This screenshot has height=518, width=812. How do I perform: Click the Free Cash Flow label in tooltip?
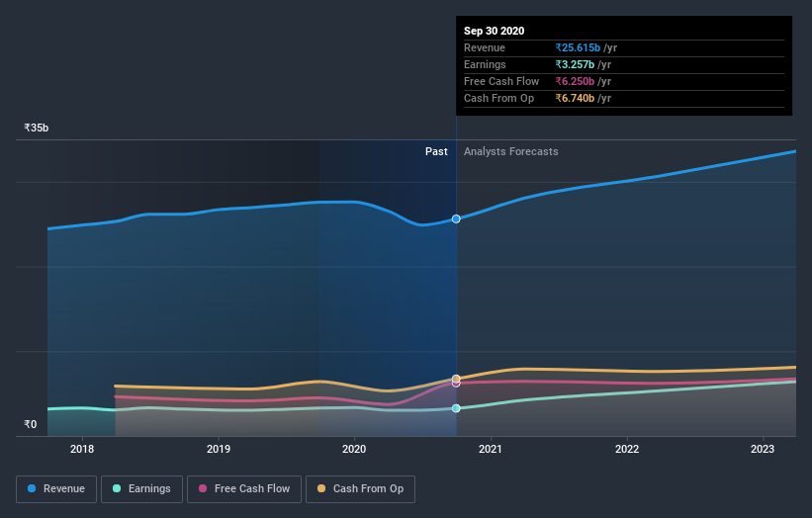click(501, 81)
